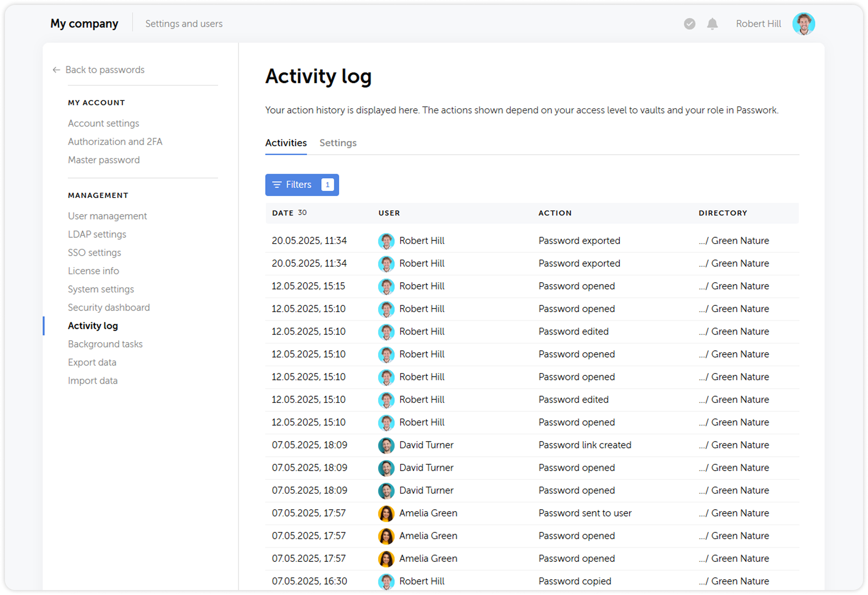Go to LDAP settings
Image resolution: width=868 pixels, height=595 pixels.
[97, 234]
